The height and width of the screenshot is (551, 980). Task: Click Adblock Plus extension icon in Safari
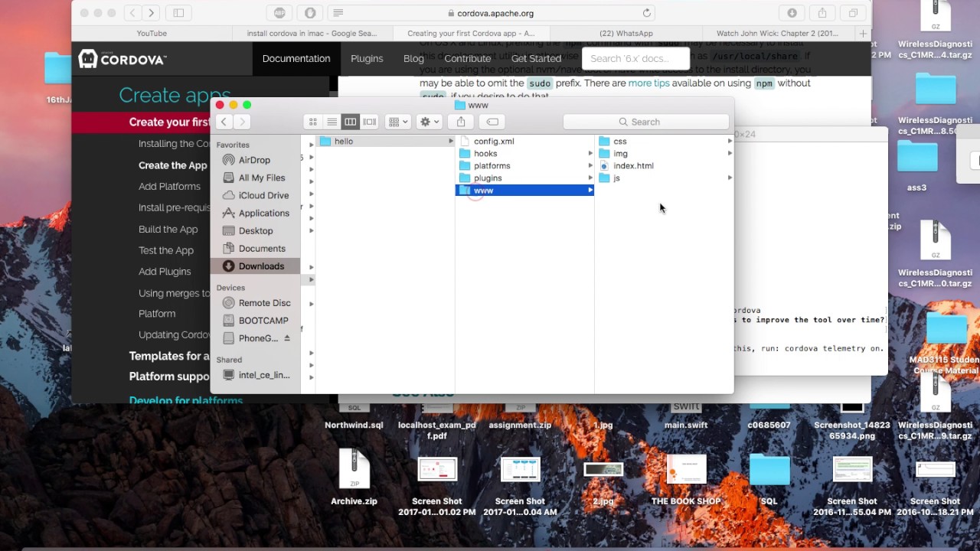point(279,13)
